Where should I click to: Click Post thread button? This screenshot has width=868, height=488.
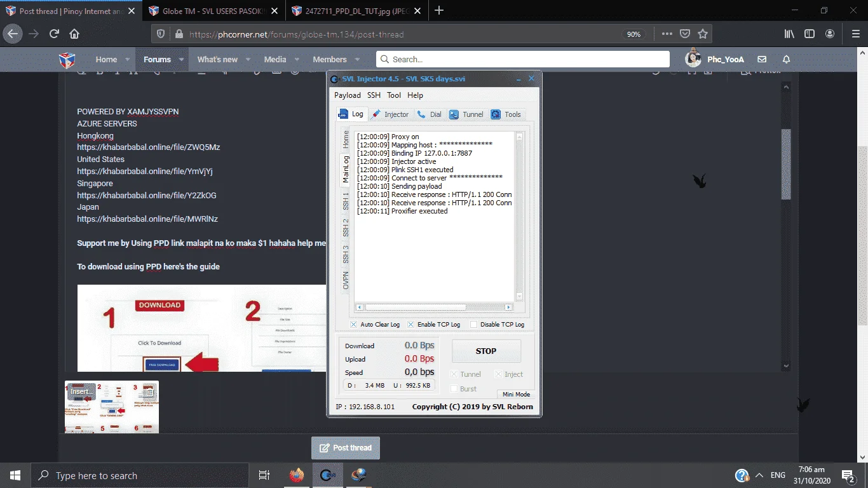(346, 448)
